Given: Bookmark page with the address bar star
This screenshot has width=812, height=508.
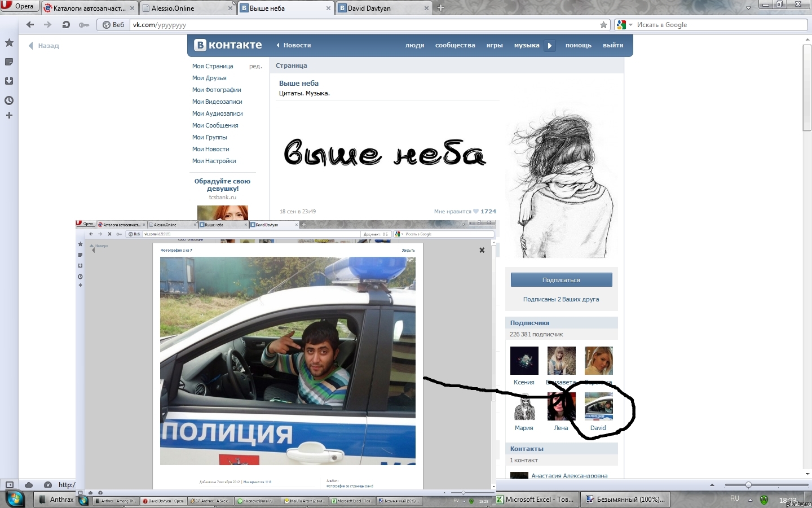Looking at the screenshot, I should [603, 25].
